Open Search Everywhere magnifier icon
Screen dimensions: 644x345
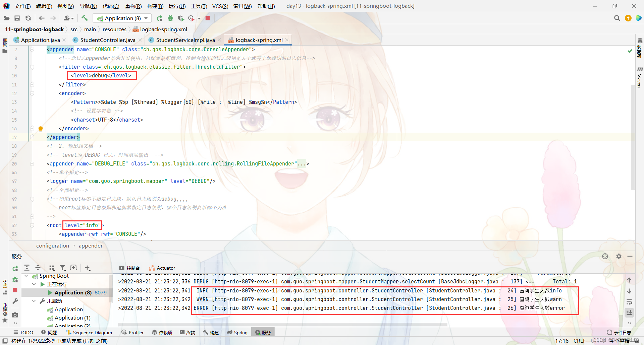tap(617, 18)
